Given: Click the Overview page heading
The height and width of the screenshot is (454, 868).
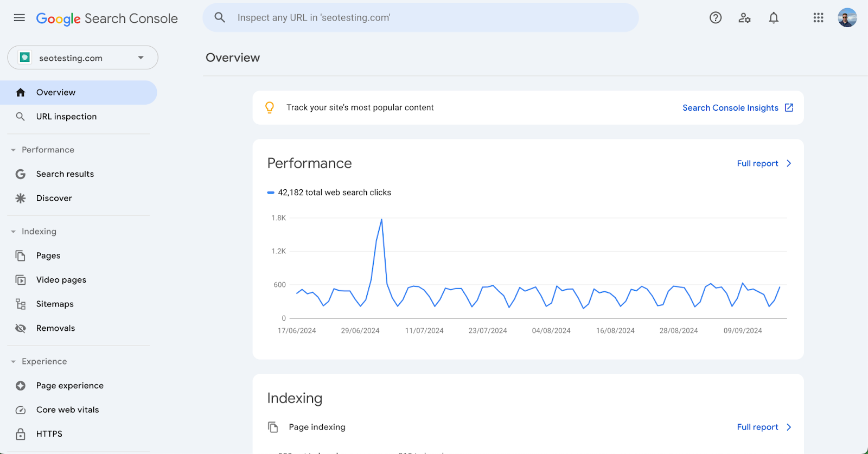Looking at the screenshot, I should (233, 57).
